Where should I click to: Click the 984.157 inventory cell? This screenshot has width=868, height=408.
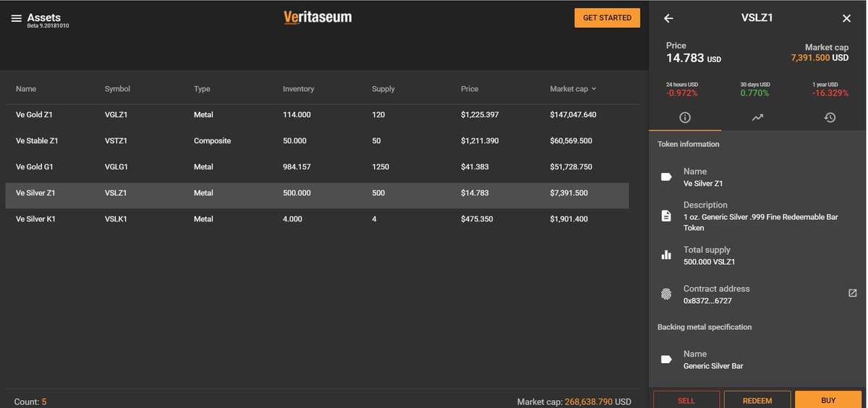tap(297, 166)
